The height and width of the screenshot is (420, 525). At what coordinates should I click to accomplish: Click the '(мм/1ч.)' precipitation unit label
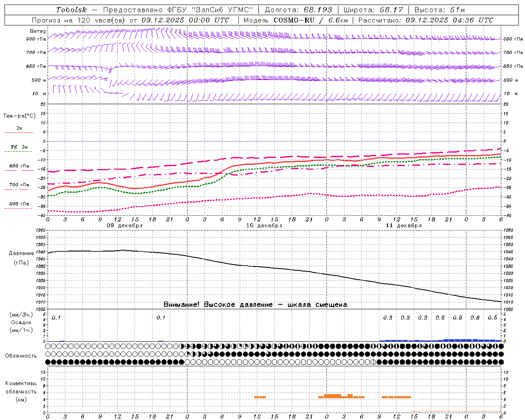coord(21,330)
